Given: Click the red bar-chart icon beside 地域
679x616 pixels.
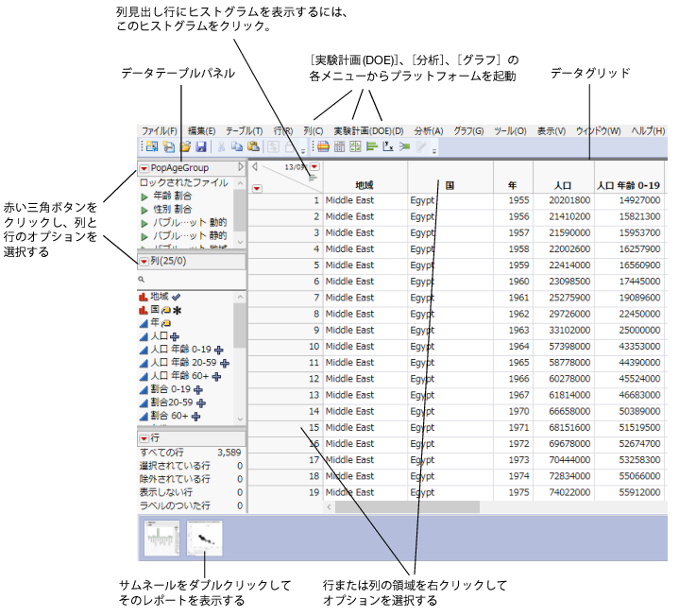Looking at the screenshot, I should coord(144,298).
